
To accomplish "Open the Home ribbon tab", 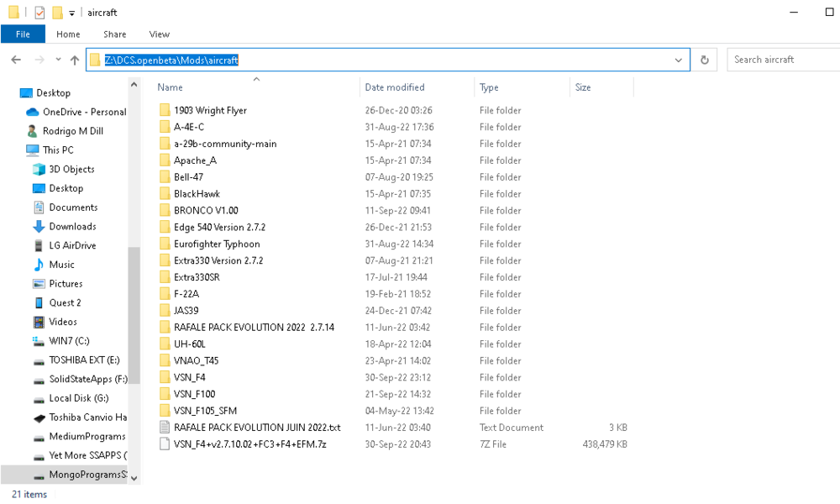I will click(68, 34).
